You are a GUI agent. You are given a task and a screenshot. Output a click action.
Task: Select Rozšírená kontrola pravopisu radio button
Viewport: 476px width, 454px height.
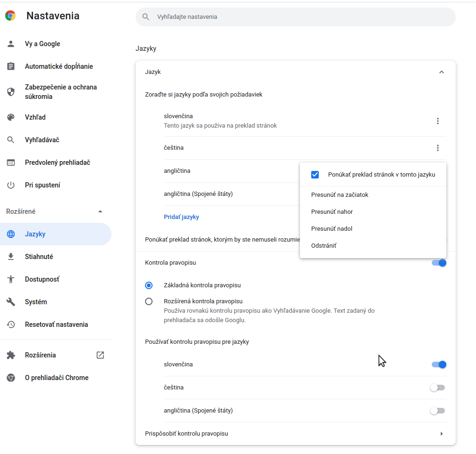coord(149,301)
